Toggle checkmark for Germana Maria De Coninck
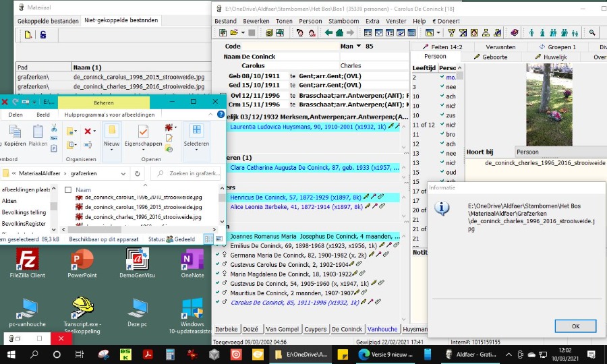Image resolution: width=607 pixels, height=364 pixels. (217, 255)
